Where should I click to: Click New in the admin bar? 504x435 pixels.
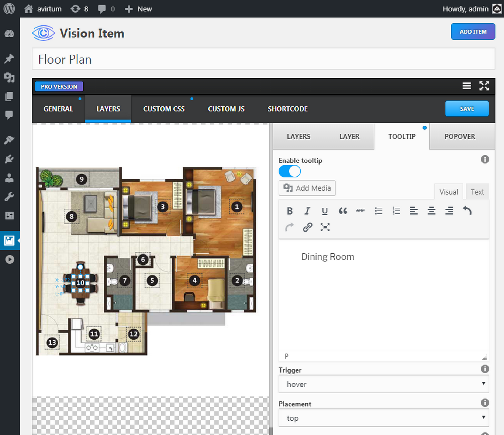(138, 9)
